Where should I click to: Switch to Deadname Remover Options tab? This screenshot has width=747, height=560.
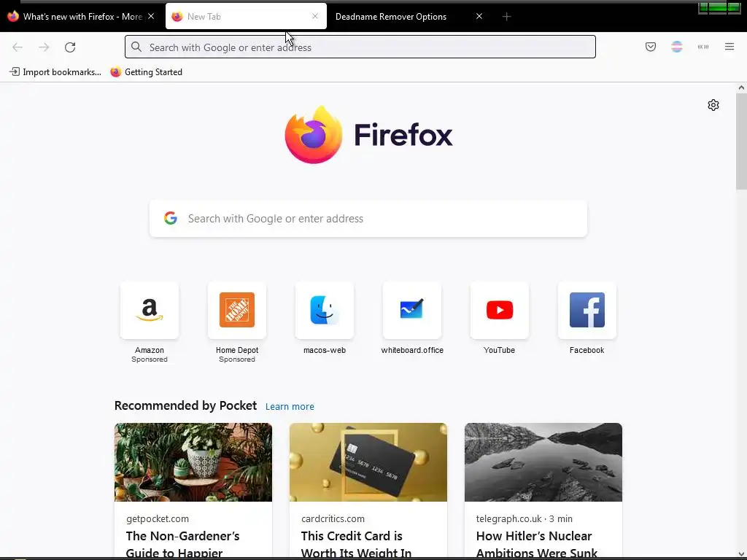point(391,17)
